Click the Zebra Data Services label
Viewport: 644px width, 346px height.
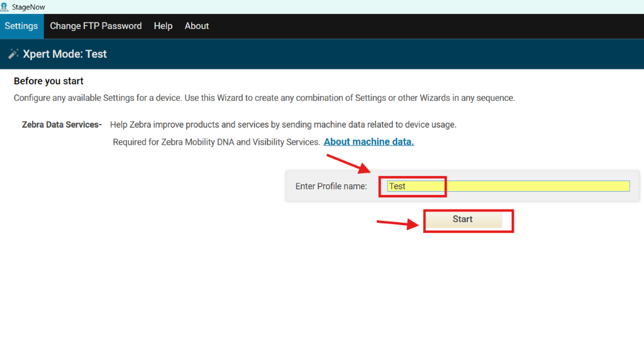[x=62, y=125]
